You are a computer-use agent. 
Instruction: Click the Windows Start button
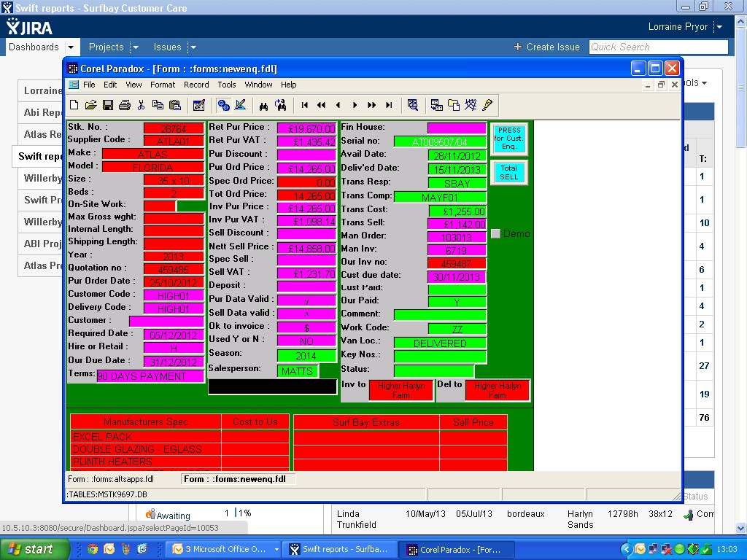pyautogui.click(x=31, y=549)
